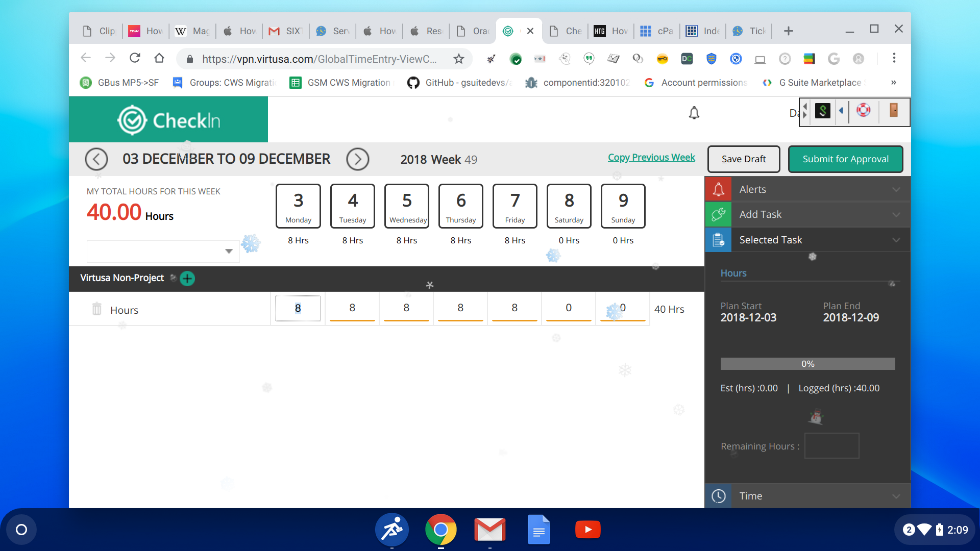980x551 pixels.
Task: Switch to the SIXT Gmail tab
Action: coord(286,31)
